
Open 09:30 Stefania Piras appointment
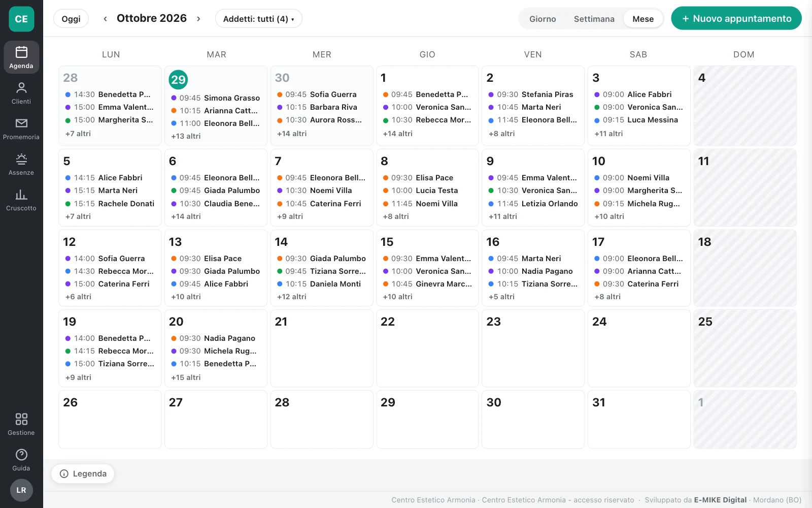click(533, 94)
